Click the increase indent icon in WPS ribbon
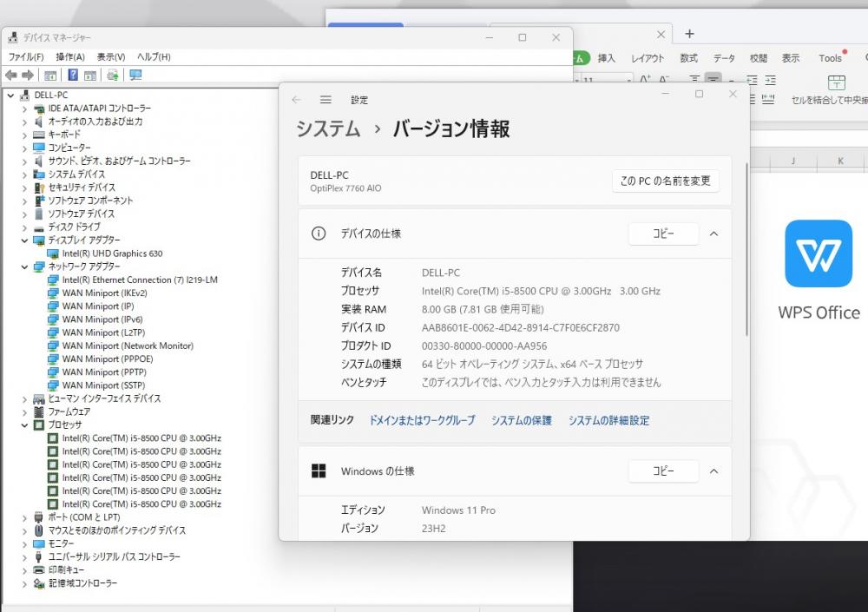The image size is (868, 612). pos(770,80)
